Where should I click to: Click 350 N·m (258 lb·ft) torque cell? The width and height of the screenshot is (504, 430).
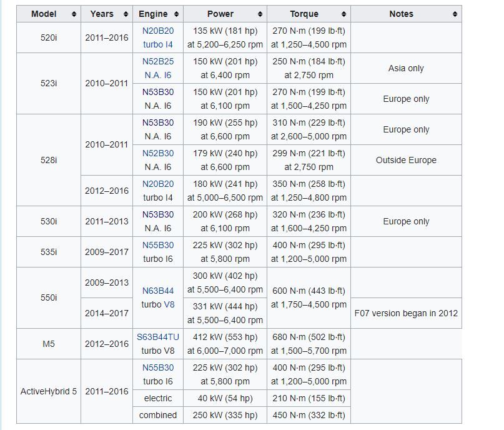309,191
